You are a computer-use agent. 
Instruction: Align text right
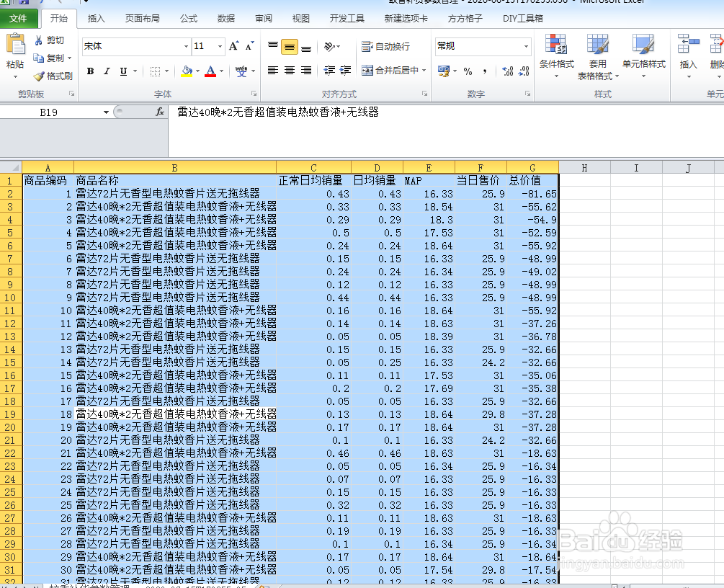pos(306,70)
